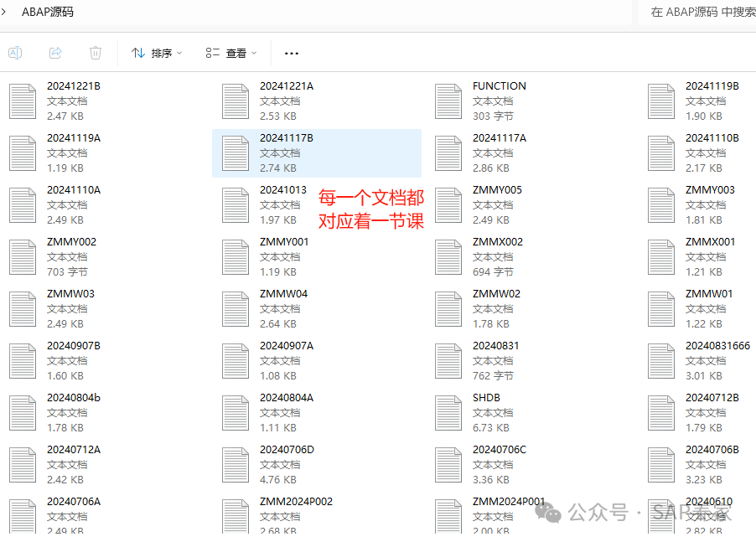Click the Delete trash icon
This screenshot has height=542, width=756.
tap(96, 53)
